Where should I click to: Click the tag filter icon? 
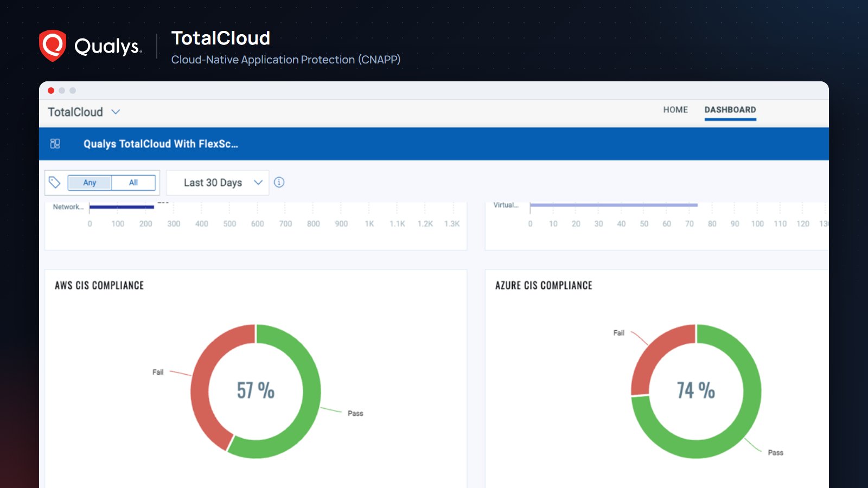pos(54,182)
